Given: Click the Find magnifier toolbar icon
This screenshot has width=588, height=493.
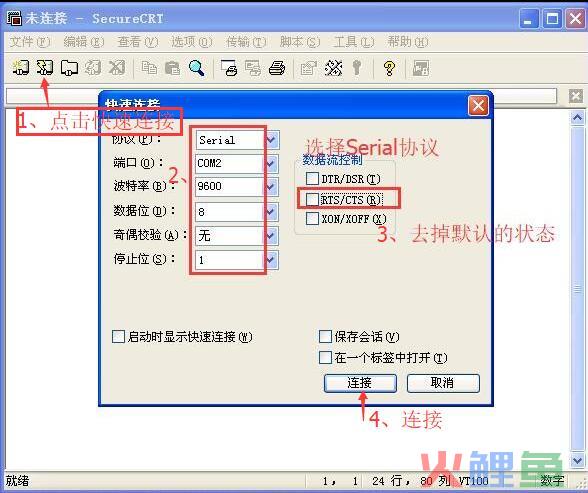Looking at the screenshot, I should click(x=196, y=68).
